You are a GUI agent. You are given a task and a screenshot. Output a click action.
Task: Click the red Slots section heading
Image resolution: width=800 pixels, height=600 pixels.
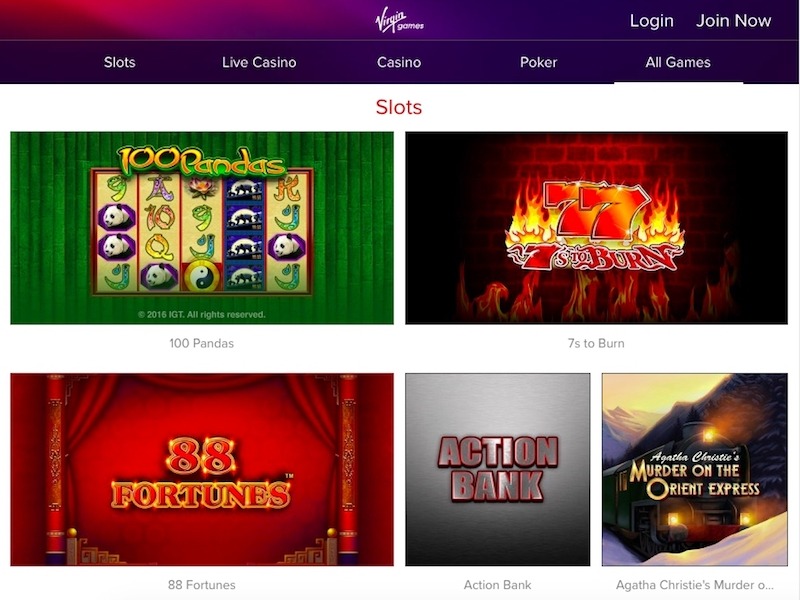(399, 107)
